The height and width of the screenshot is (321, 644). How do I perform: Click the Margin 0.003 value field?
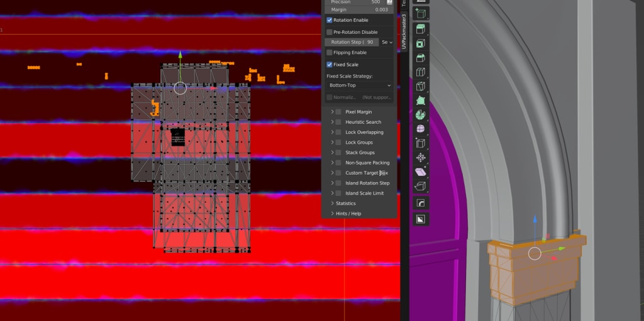(x=359, y=9)
